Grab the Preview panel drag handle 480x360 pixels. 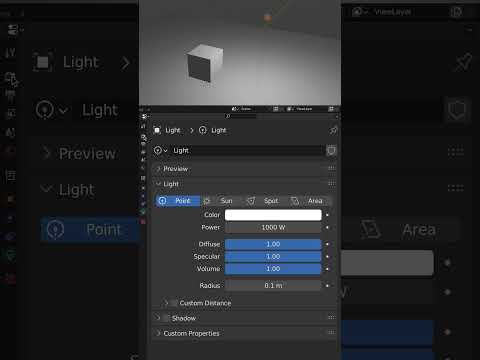point(331,168)
